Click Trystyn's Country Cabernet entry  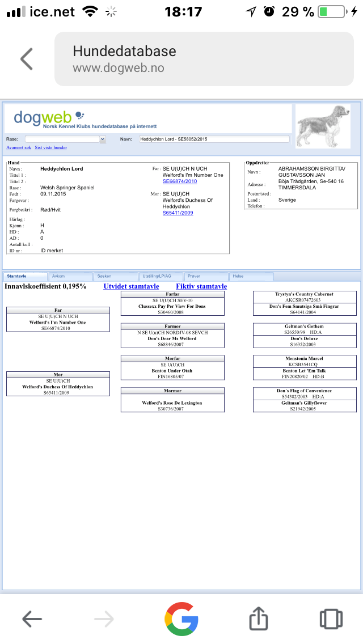[x=305, y=297]
